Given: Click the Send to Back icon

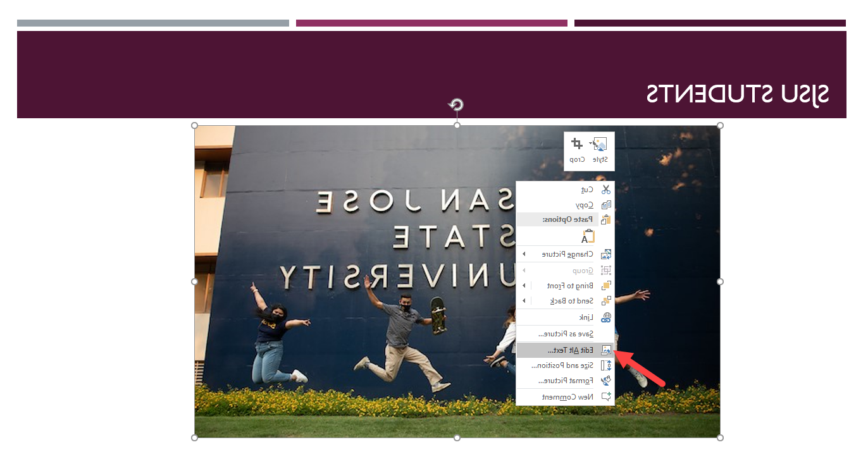Looking at the screenshot, I should click(606, 301).
